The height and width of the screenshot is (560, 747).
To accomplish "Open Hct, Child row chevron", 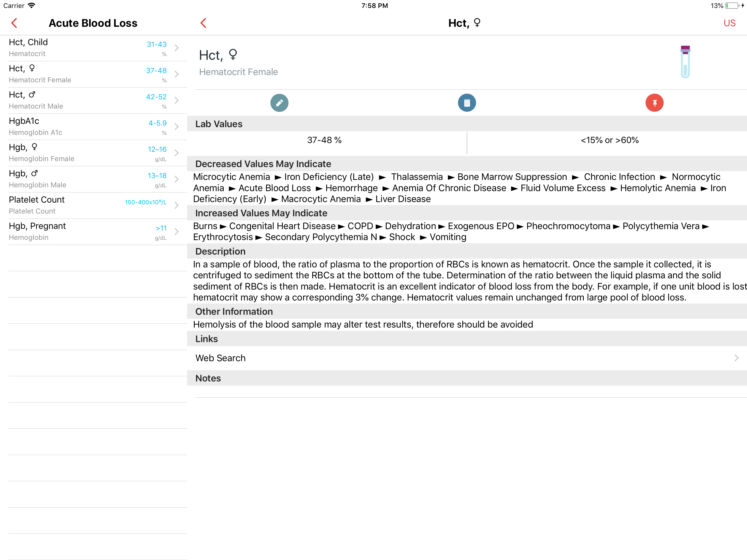I will tap(176, 48).
